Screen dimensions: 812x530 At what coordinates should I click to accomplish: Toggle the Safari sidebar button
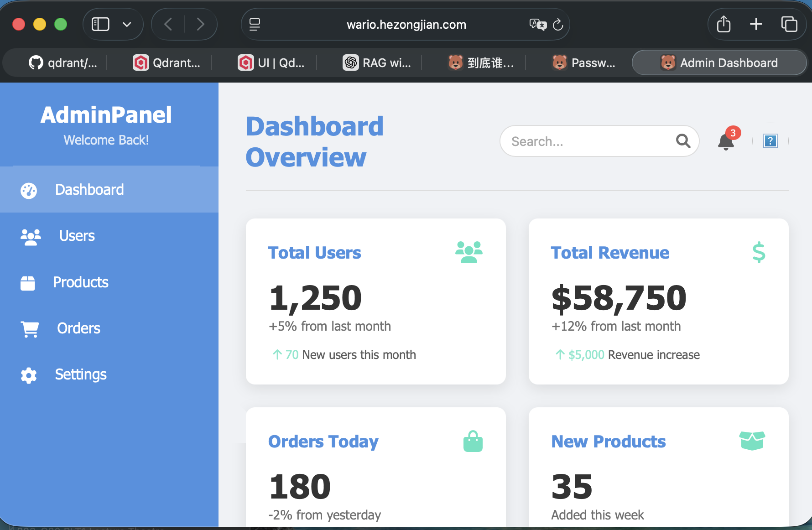(x=100, y=24)
